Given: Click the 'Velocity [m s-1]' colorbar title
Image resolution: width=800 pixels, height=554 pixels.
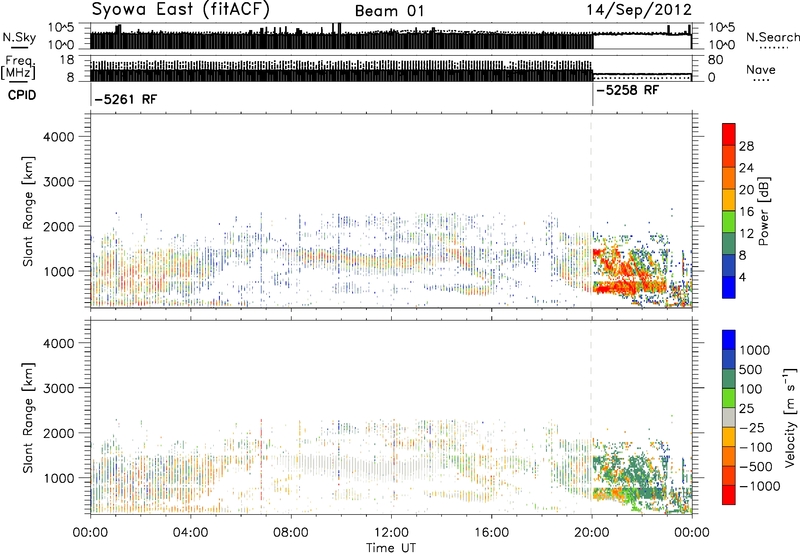Looking at the screenshot, I should point(790,417).
